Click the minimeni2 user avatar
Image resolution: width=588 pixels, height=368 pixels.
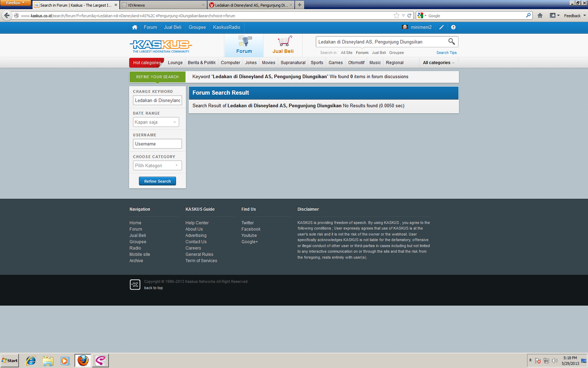pos(405,27)
